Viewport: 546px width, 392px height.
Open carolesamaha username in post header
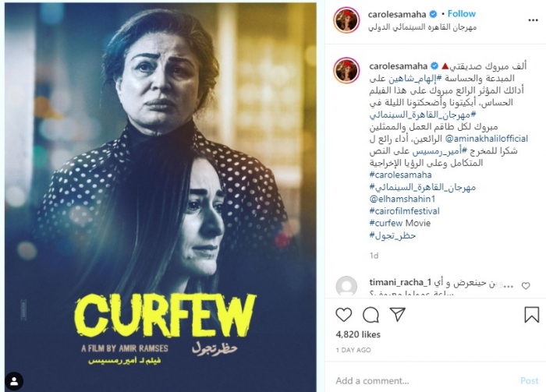pyautogui.click(x=397, y=14)
